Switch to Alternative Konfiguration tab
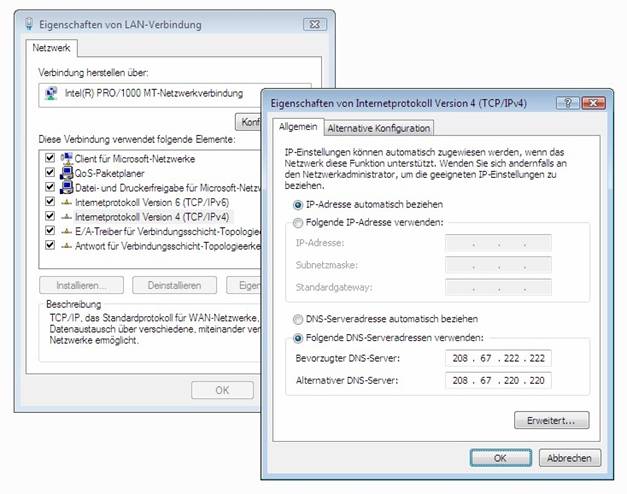 pos(379,128)
